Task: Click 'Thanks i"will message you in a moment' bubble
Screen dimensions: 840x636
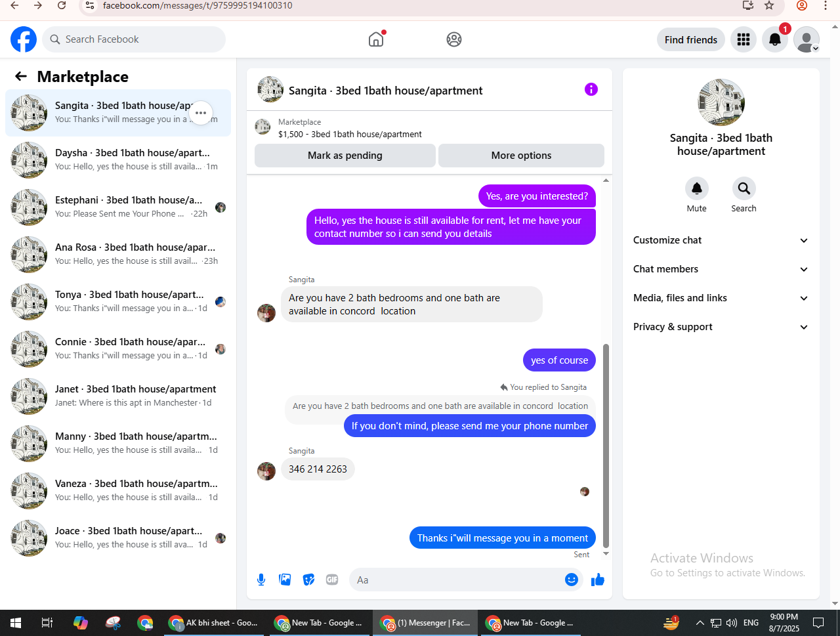Action: click(503, 538)
